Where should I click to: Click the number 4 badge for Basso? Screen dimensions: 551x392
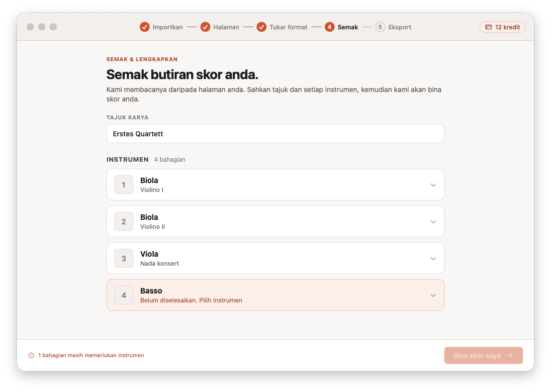coord(124,295)
